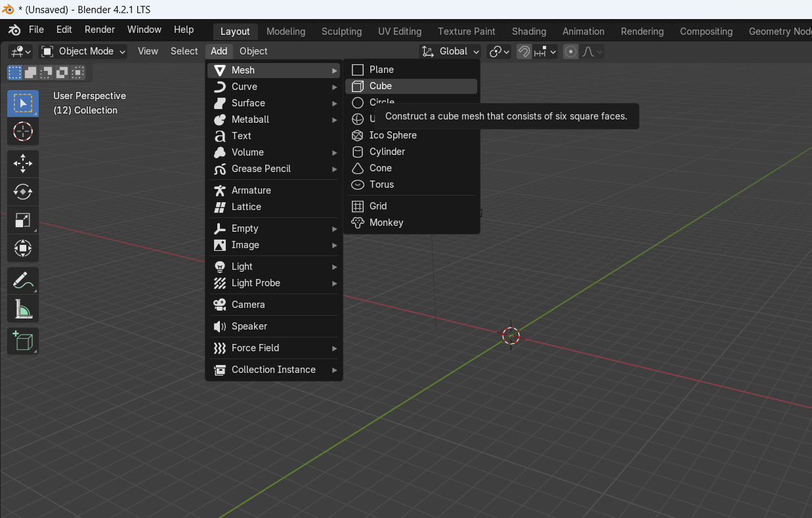Add a Monkey mesh from the submenu
812x518 pixels.
pos(412,223)
